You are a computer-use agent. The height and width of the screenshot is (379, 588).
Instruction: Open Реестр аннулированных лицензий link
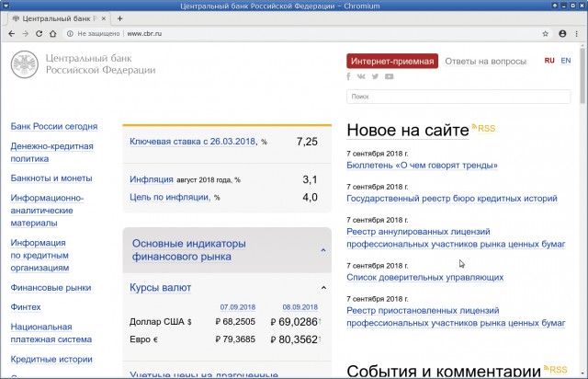[456, 237]
